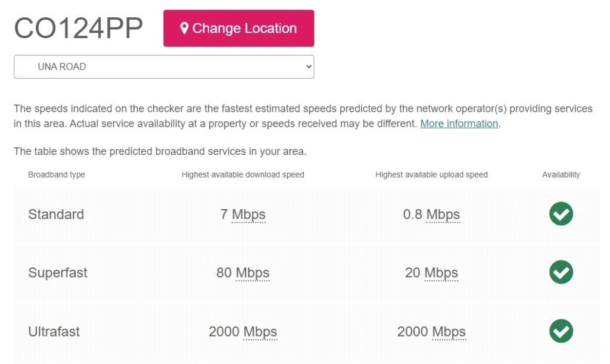Screen dimensions: 610x364
Task: Click the Mbps term beside Ultrafast 2000 download
Action: 260,332
